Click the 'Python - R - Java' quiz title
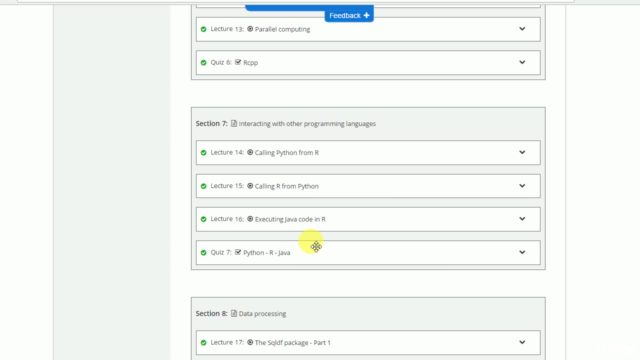This screenshot has height=360, width=640. point(267,253)
